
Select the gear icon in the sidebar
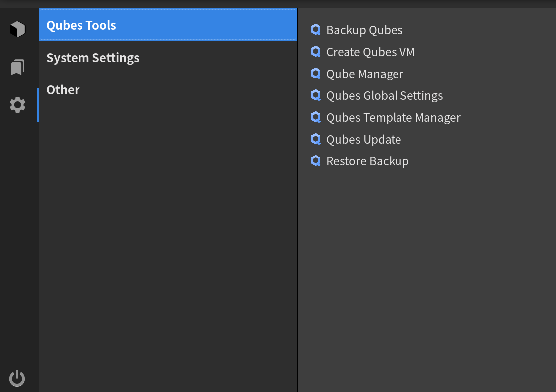click(17, 105)
